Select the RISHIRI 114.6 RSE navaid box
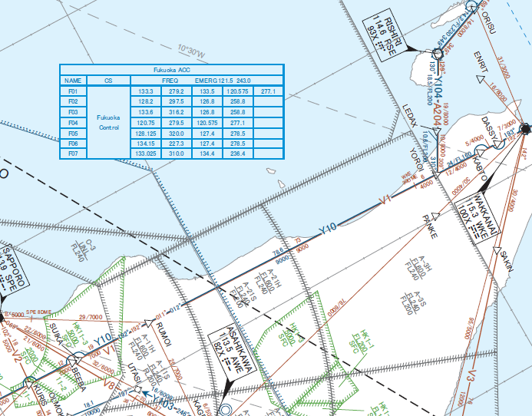Image resolution: width=532 pixels, height=416 pixels. (385, 35)
